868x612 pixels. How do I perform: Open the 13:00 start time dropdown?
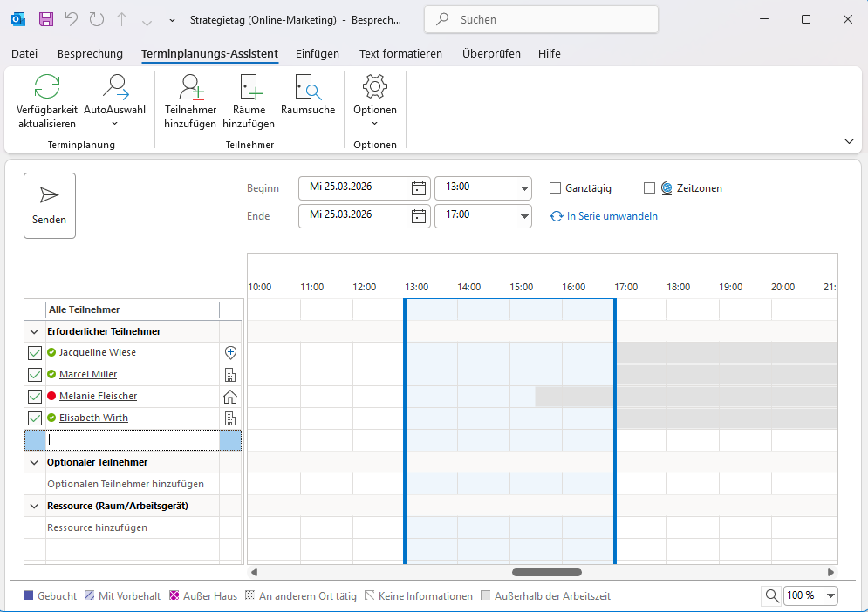[x=524, y=188]
